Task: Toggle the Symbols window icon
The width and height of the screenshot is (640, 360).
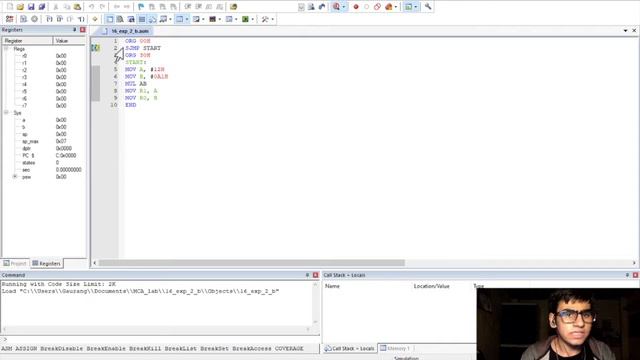Action: click(131, 19)
